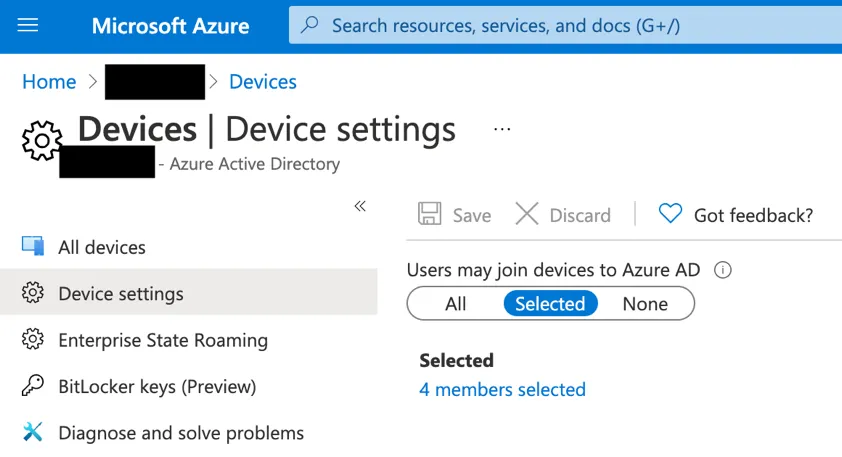Click the Device settings gear icon in sidebar
The width and height of the screenshot is (842, 457).
[33, 294]
